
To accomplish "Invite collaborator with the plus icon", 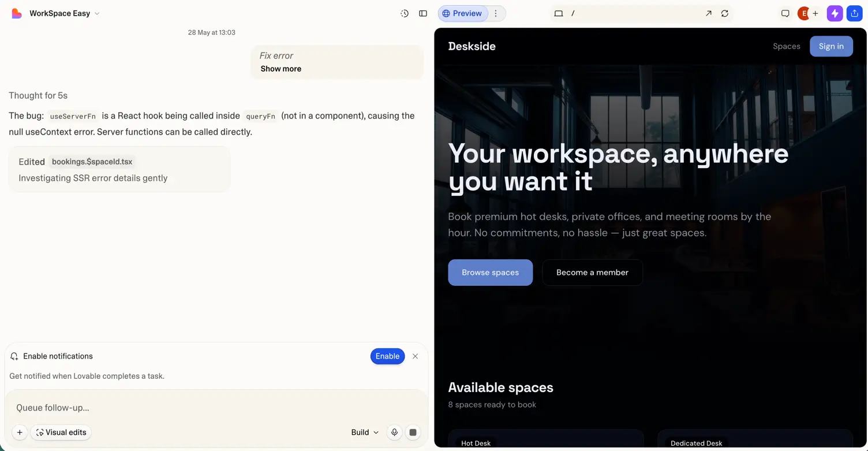I will [815, 13].
